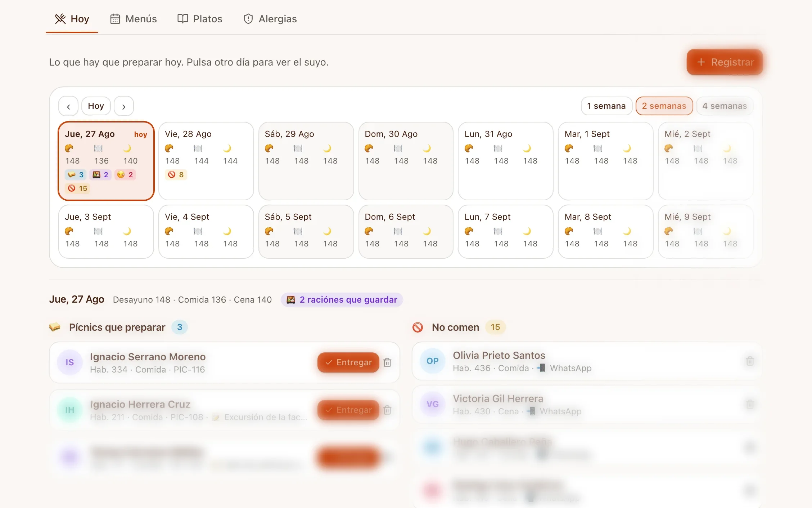Image resolution: width=812 pixels, height=508 pixels.
Task: Click the IS avatar of Ignacio Serrano Moreno
Action: pos(70,362)
